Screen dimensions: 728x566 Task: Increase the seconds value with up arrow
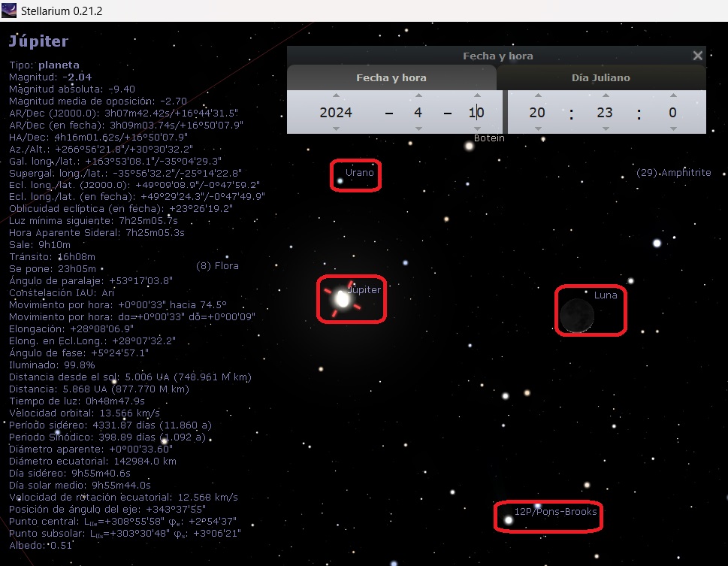[x=672, y=95]
